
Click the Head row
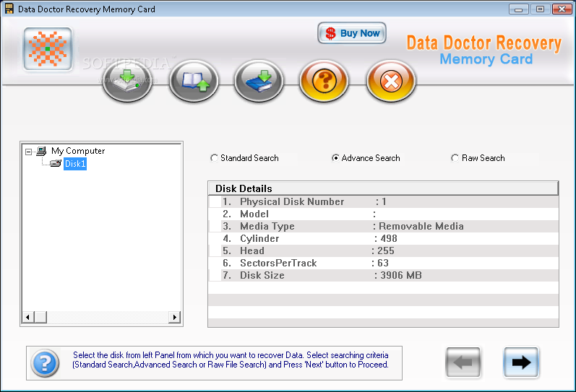tap(383, 251)
